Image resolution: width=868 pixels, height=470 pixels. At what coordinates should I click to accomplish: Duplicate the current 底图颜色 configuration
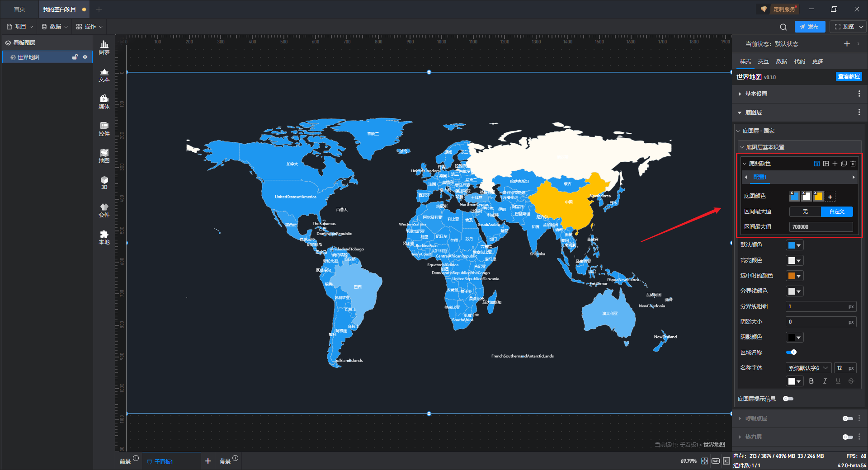844,164
